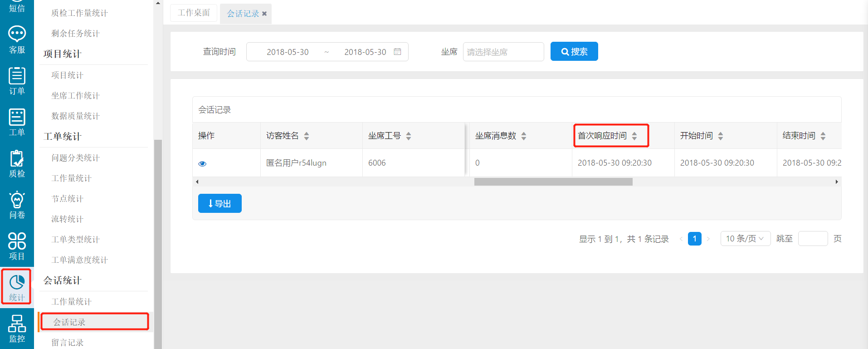
Task: Click 工单统计 section heading
Action: [x=63, y=137]
